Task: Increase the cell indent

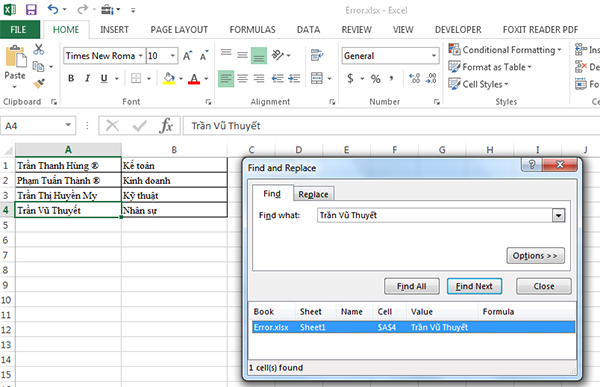Action: point(294,79)
